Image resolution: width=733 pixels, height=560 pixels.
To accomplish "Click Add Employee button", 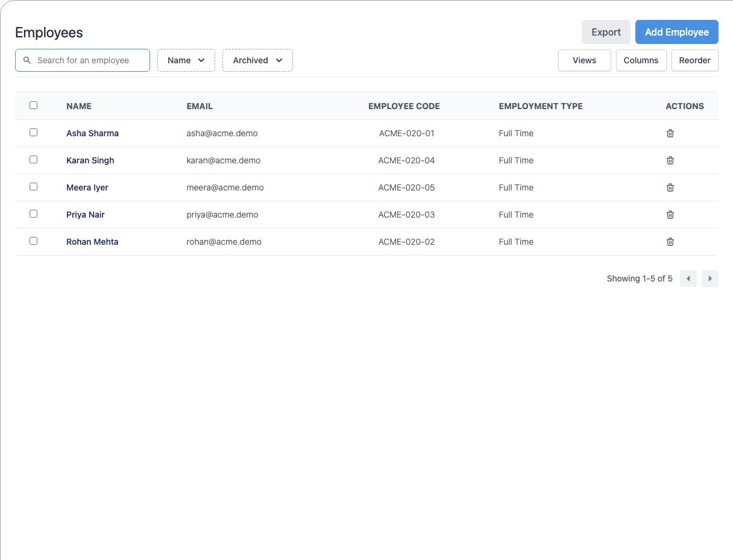I will [x=677, y=32].
